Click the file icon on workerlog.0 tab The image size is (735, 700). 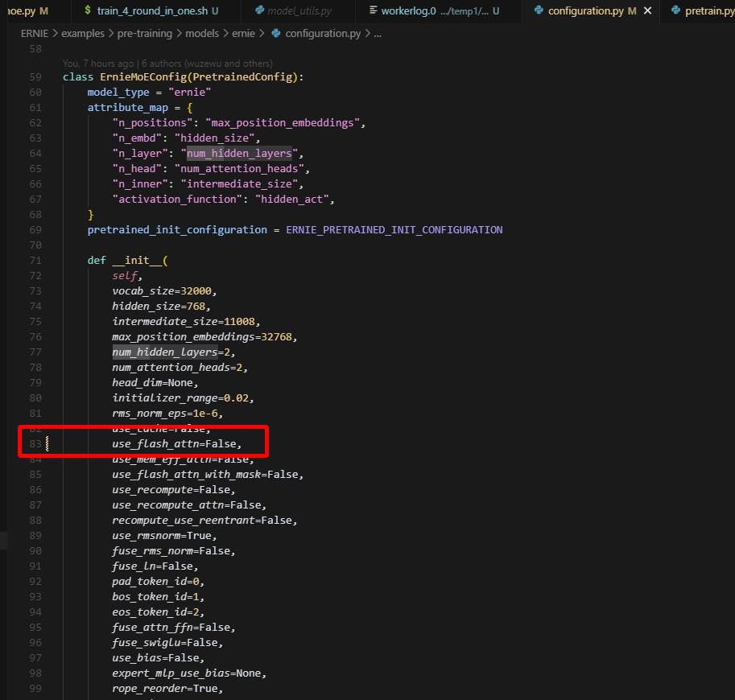[374, 11]
